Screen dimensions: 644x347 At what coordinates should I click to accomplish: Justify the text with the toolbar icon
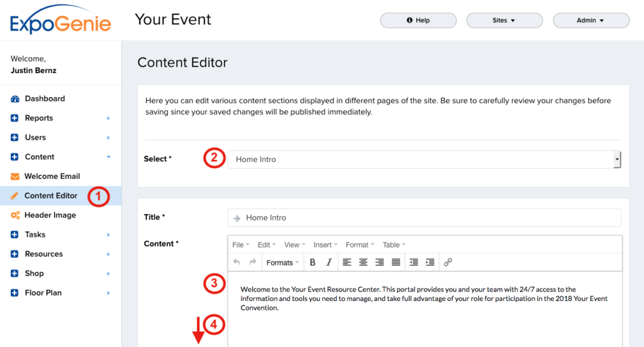[396, 263]
